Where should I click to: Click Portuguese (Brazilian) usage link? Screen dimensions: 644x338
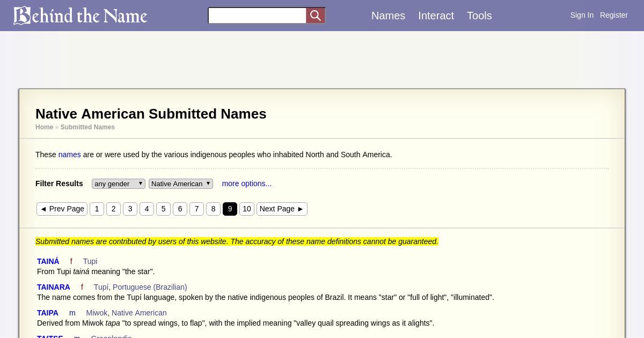150,287
